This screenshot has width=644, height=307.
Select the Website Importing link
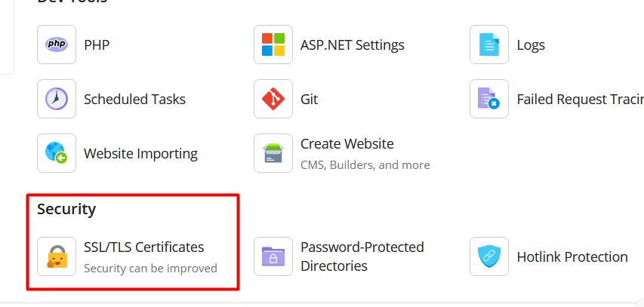pos(140,153)
